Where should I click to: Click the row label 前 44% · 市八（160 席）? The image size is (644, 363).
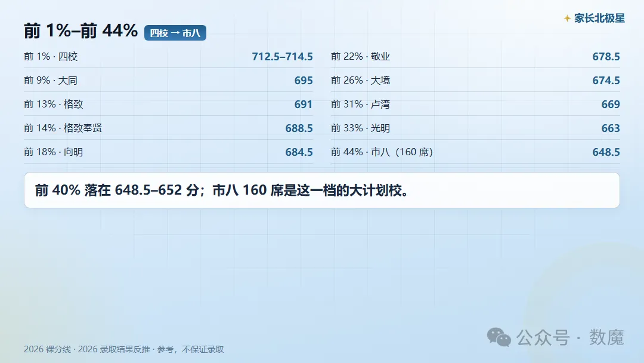pyautogui.click(x=382, y=152)
